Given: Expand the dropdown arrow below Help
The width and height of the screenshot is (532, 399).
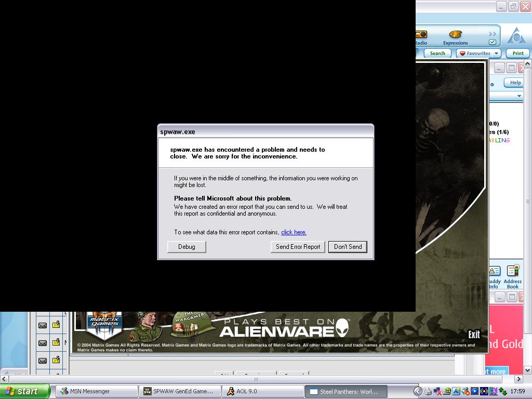Looking at the screenshot, I should coord(519,96).
